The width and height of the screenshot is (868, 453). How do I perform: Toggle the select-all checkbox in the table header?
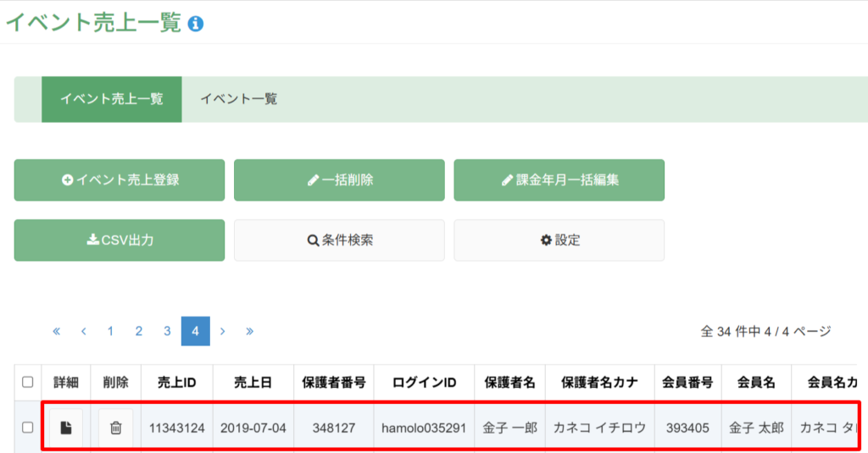pyautogui.click(x=28, y=382)
